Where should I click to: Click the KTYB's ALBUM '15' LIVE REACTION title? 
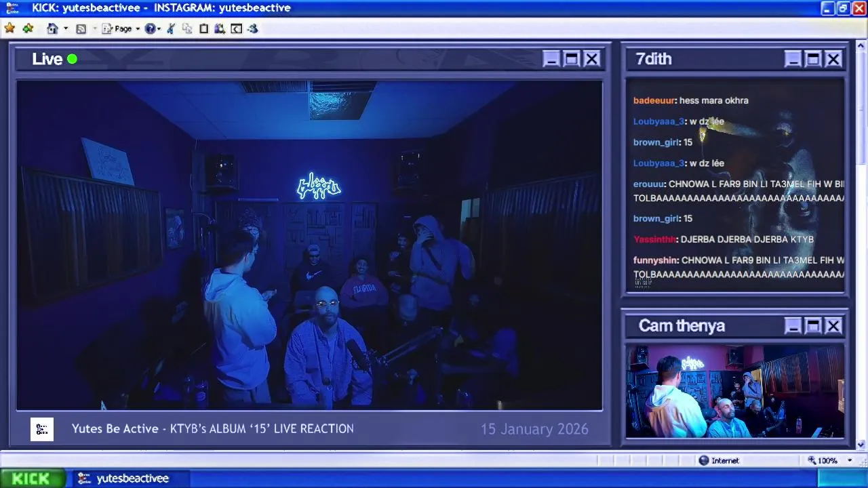click(262, 429)
